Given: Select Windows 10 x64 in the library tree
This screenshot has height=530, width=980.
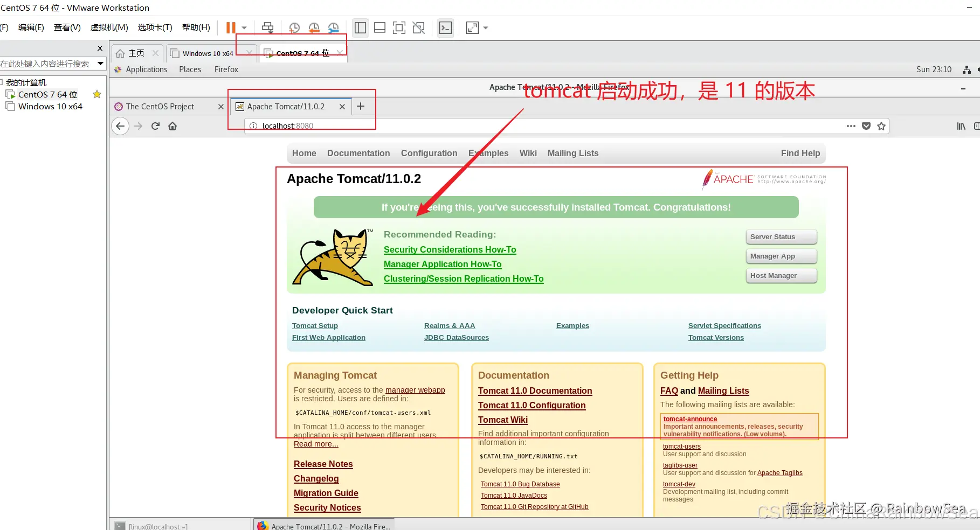Looking at the screenshot, I should (x=50, y=106).
